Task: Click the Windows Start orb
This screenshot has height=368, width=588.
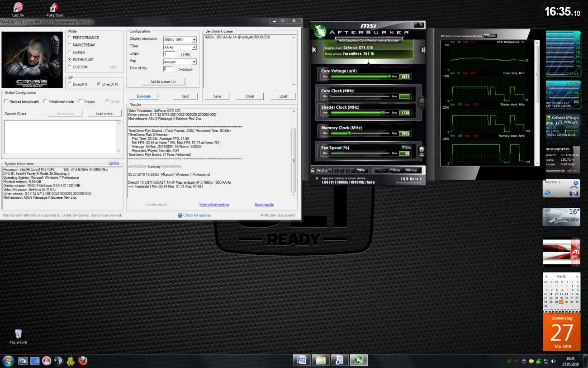Action: 8,360
